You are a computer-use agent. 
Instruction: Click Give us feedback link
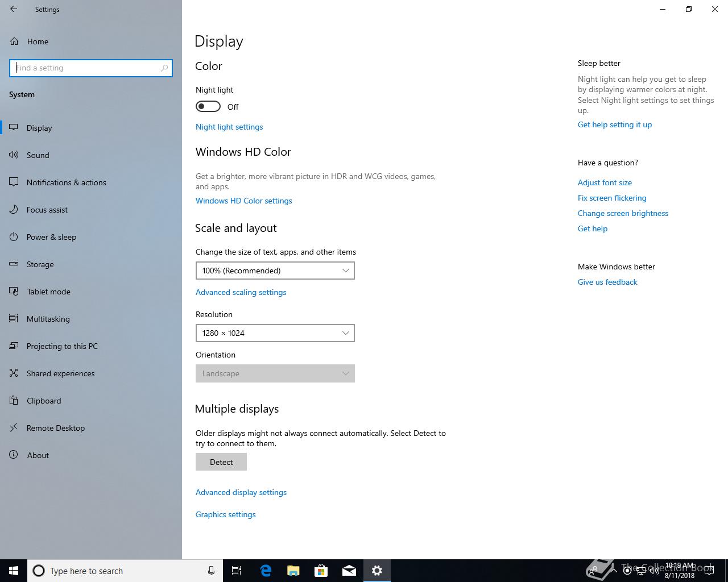click(x=607, y=282)
